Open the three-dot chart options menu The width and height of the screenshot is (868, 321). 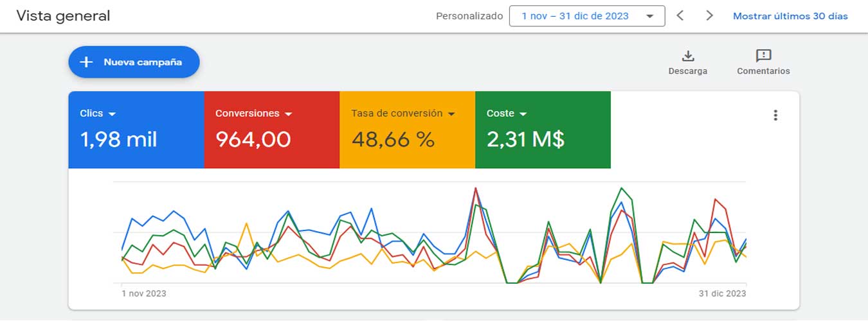[775, 115]
